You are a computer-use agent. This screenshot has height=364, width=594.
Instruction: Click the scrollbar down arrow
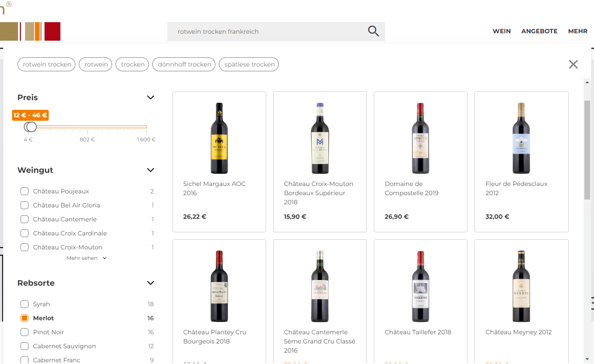click(x=587, y=359)
